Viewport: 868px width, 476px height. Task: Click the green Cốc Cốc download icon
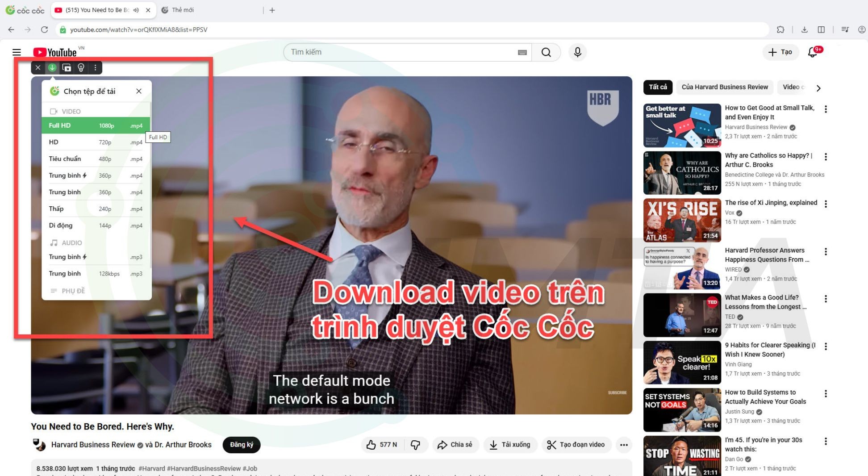click(x=52, y=67)
